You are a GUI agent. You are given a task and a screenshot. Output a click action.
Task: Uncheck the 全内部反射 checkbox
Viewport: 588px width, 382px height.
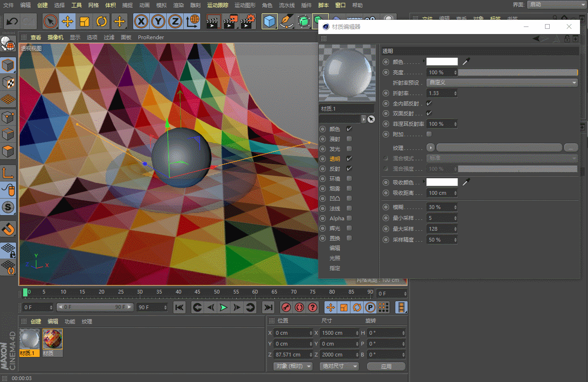[x=429, y=103]
